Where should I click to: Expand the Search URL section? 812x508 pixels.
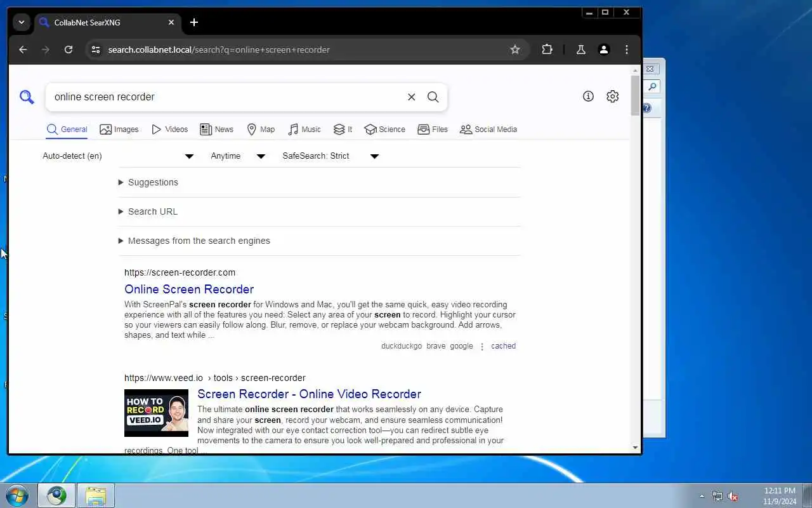click(x=148, y=211)
